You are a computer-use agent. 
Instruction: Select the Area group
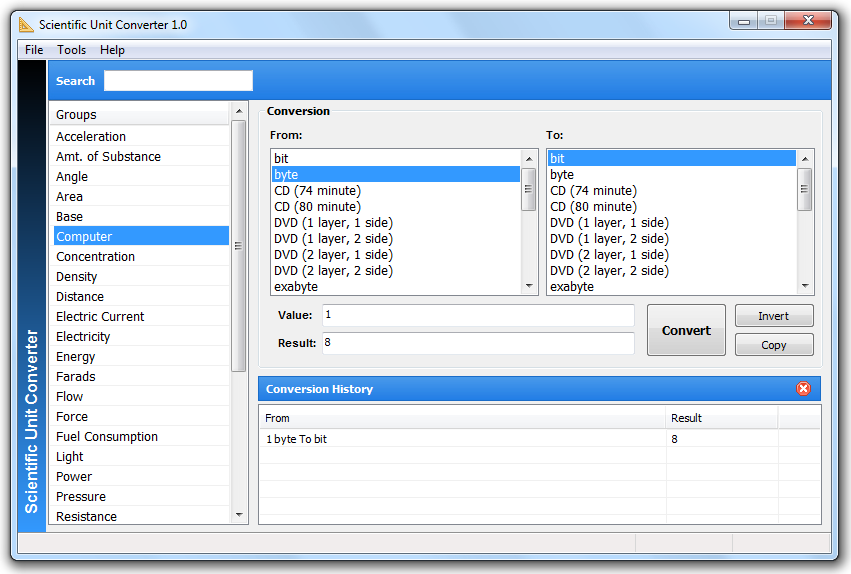[141, 196]
